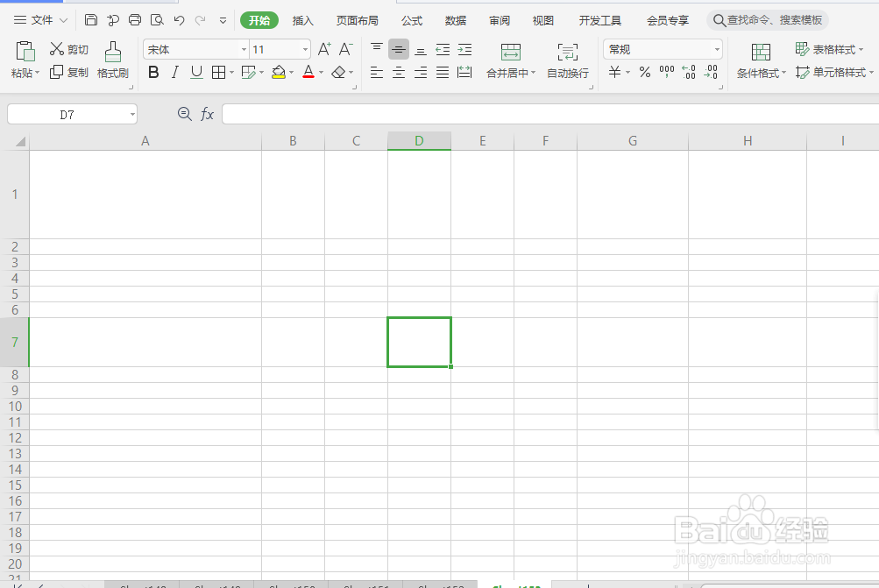Image resolution: width=879 pixels, height=588 pixels.
Task: Click the Save icon in quick toolbar
Action: [x=91, y=20]
